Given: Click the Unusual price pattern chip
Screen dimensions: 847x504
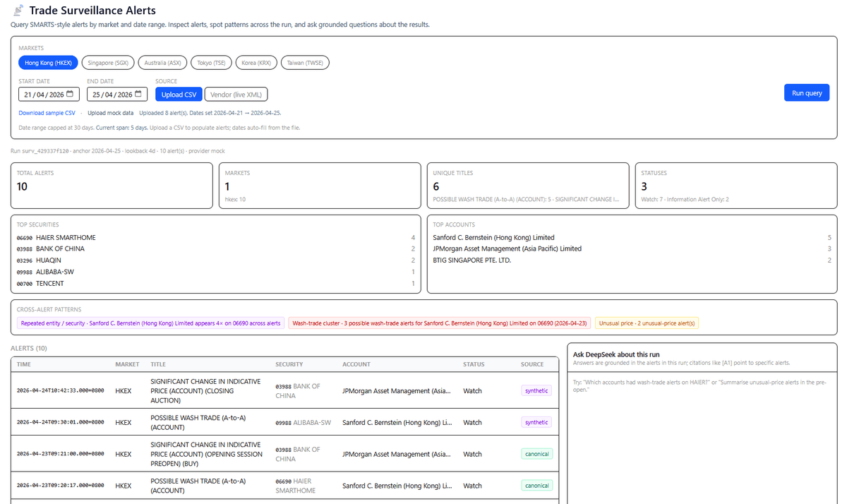Looking at the screenshot, I should click(647, 323).
